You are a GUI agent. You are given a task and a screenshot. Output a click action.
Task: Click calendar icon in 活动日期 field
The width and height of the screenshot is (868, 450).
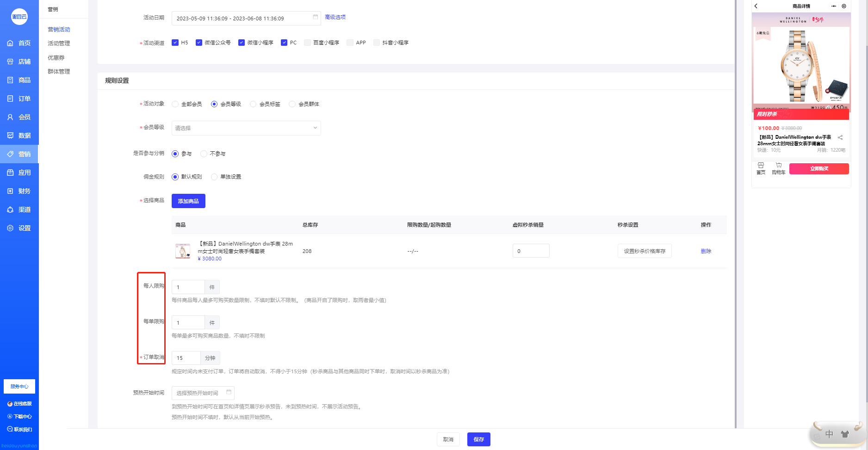pyautogui.click(x=316, y=17)
